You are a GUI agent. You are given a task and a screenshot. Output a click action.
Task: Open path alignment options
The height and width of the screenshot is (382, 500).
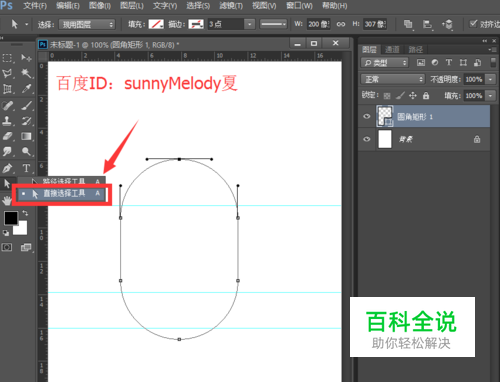click(x=427, y=24)
